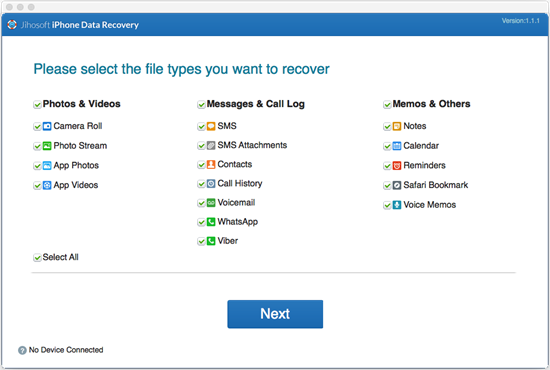Screen dimensions: 550x370
Task: Uncheck the Safari Bookmark checkbox
Action: 387,186
